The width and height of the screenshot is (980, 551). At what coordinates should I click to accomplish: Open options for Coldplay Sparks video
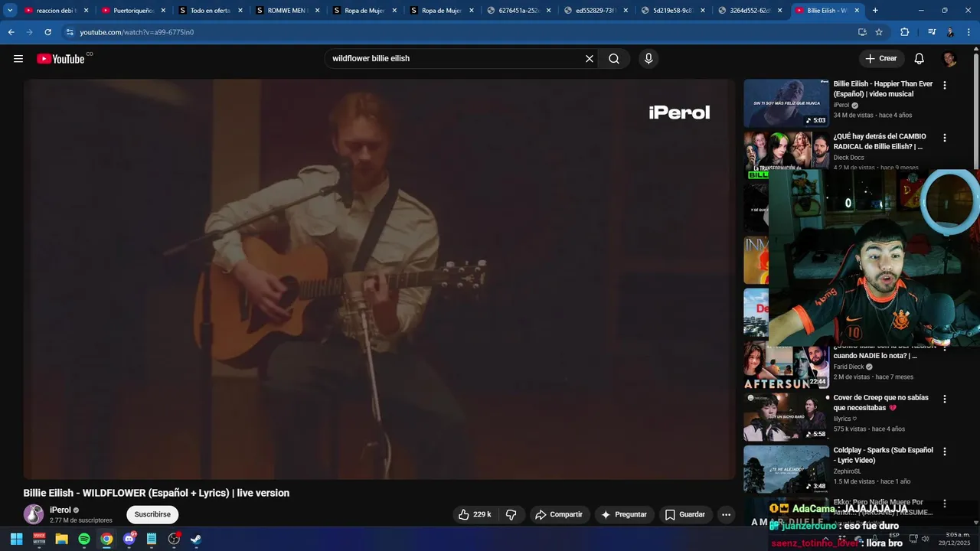click(945, 452)
